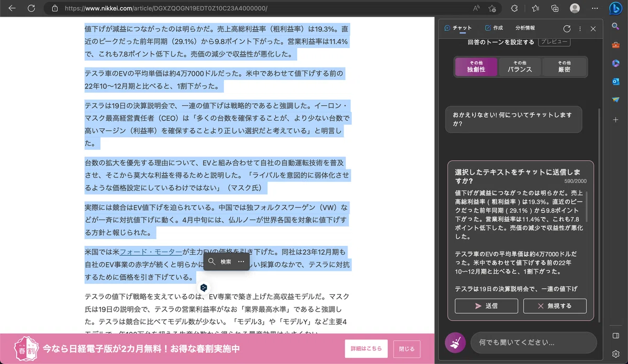
Task: Select バランス conversation tone
Action: click(520, 66)
